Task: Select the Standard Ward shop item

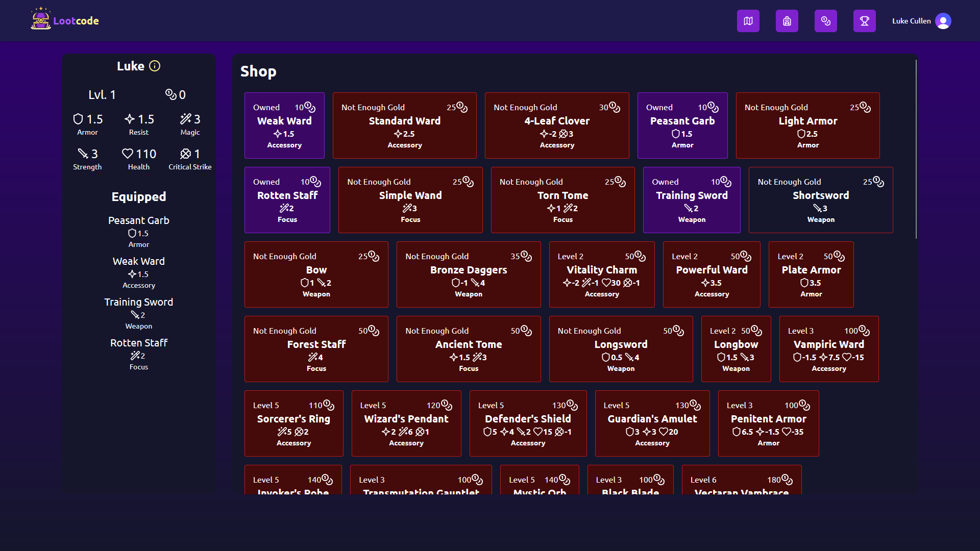Action: [404, 126]
